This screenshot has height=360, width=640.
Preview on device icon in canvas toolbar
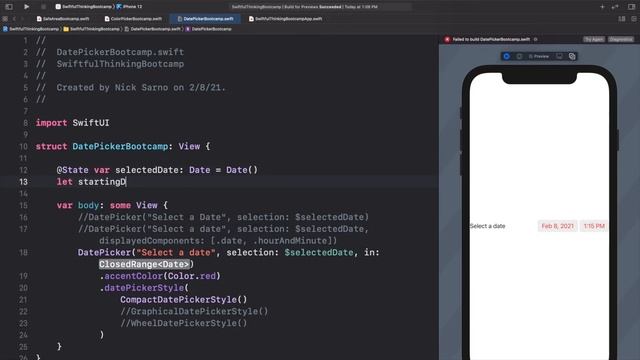pyautogui.click(x=559, y=56)
